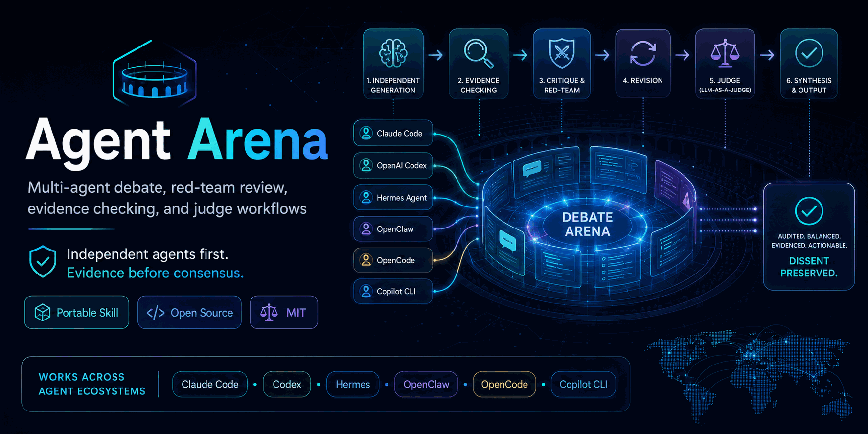This screenshot has height=434, width=868.
Task: Choose the Hermes ecosystem pill
Action: tap(353, 384)
